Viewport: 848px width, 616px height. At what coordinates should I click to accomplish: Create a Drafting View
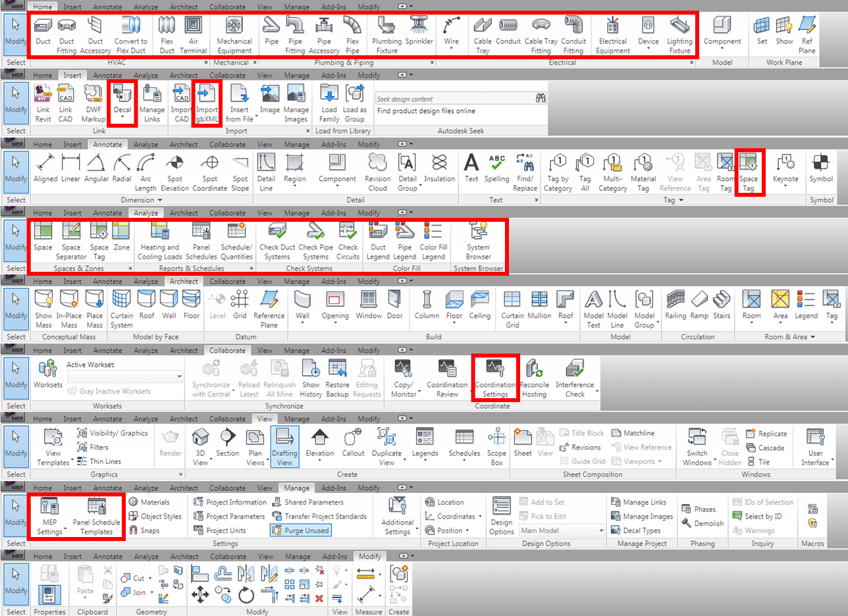(x=284, y=447)
